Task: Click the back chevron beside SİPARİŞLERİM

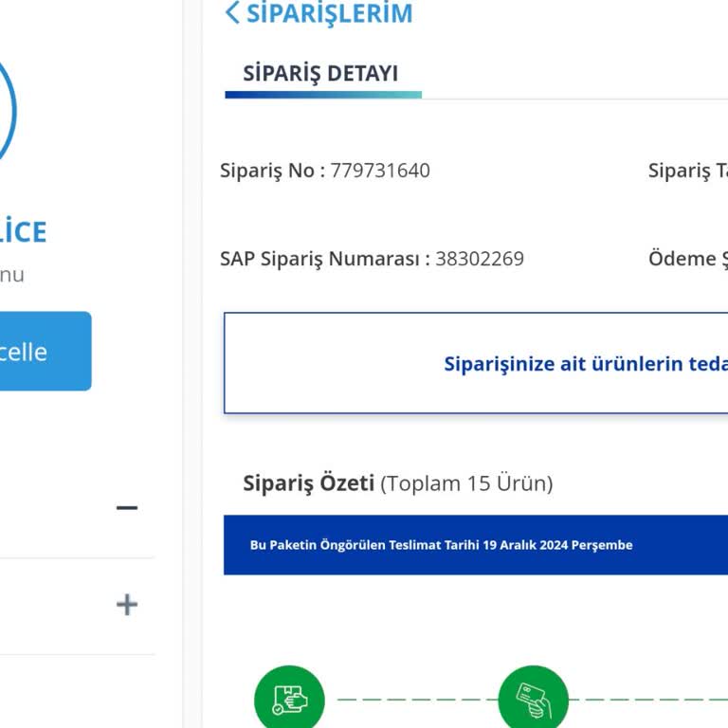Action: (232, 13)
